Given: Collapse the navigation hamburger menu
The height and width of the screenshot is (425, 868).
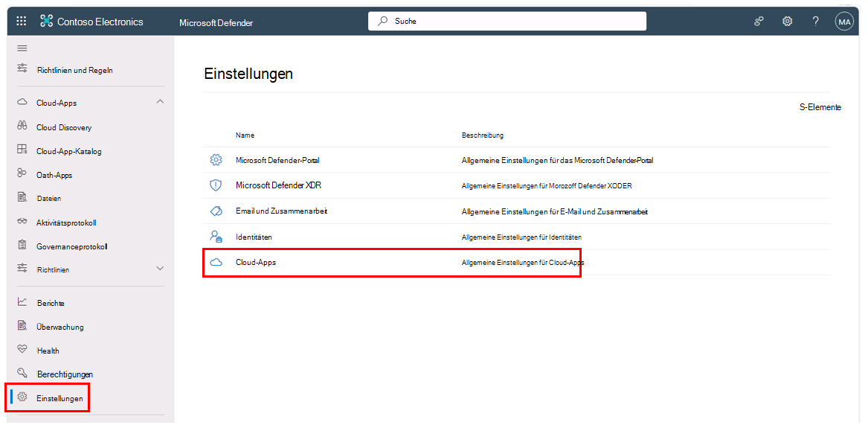Looking at the screenshot, I should 22,49.
